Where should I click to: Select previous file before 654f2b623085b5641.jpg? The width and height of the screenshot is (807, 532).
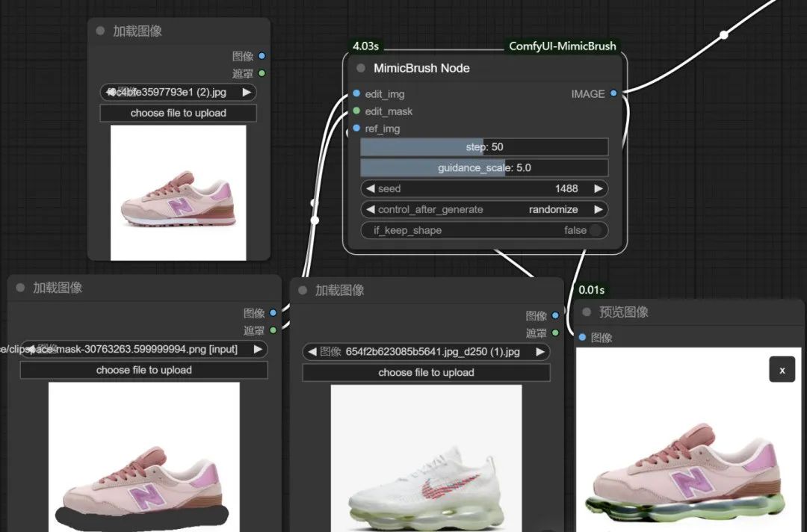pos(312,352)
